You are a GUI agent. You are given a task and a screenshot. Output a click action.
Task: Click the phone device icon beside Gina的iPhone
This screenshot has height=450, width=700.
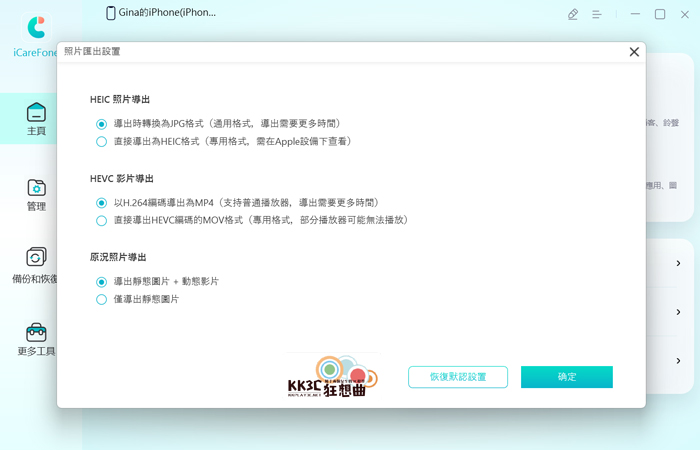click(x=110, y=13)
